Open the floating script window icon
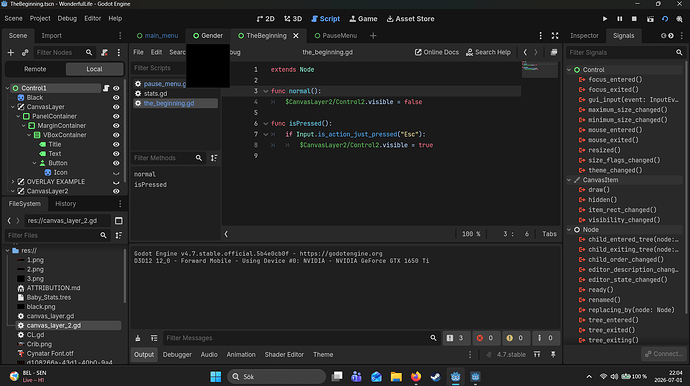This screenshot has width=690, height=386. [x=554, y=52]
